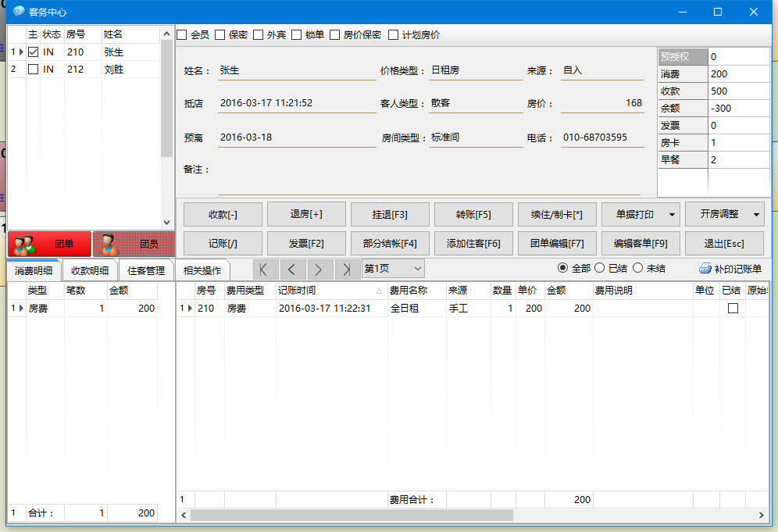This screenshot has width=778, height=532.
Task: Click the 补印记账单 printer icon
Action: click(705, 269)
